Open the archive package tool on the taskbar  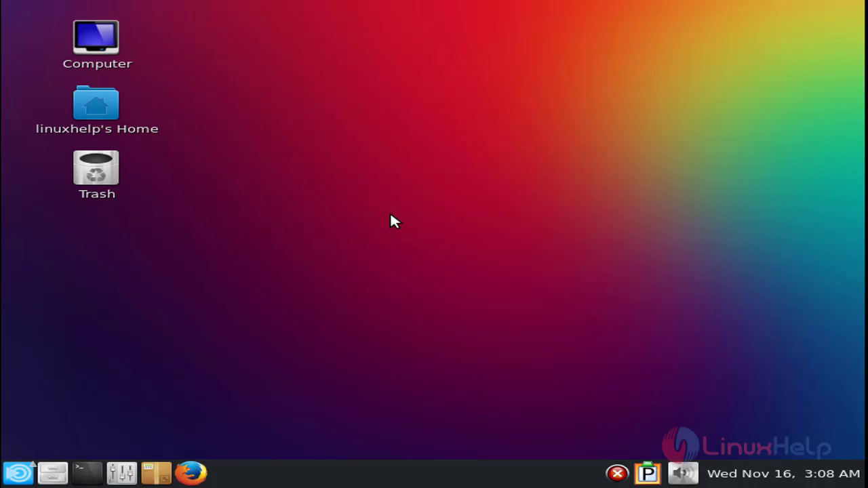tap(157, 472)
